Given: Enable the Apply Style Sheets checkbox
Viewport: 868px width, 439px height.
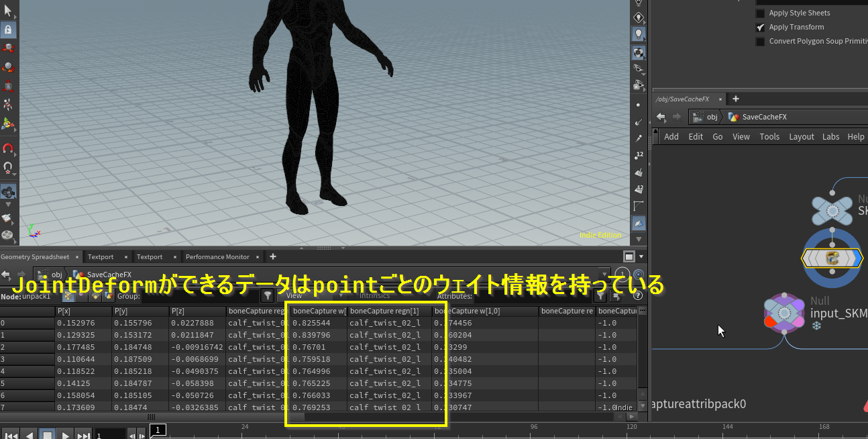Looking at the screenshot, I should (760, 13).
